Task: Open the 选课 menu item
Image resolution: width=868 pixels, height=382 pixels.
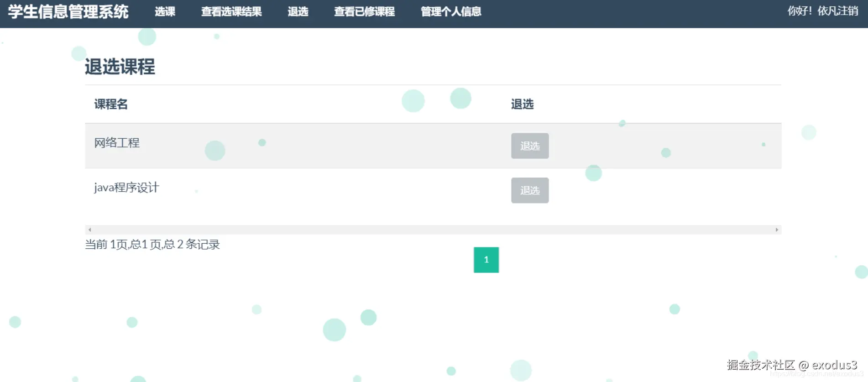Action: coord(165,11)
